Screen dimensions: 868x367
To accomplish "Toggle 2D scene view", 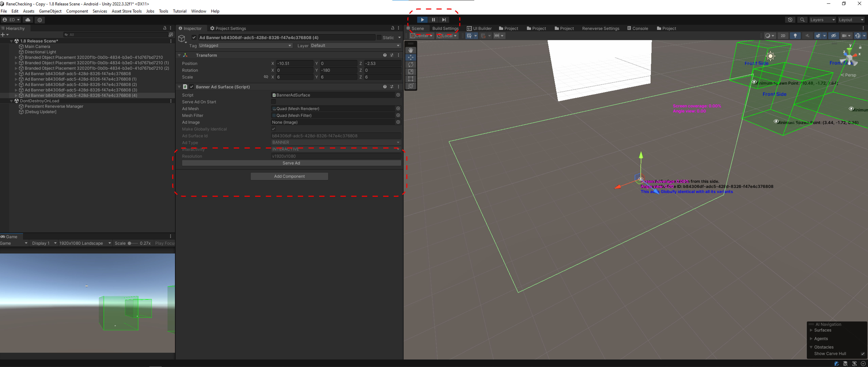I will click(783, 36).
